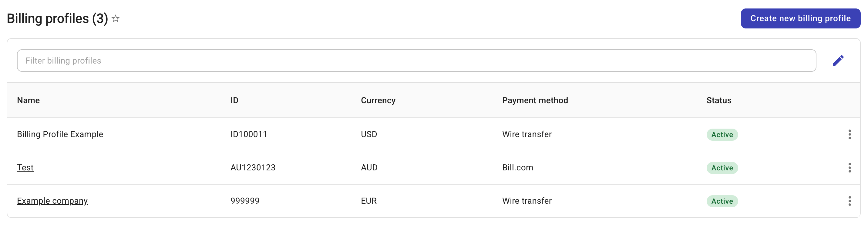The width and height of the screenshot is (868, 230).
Task: Sort by the ID column header
Action: (x=234, y=100)
